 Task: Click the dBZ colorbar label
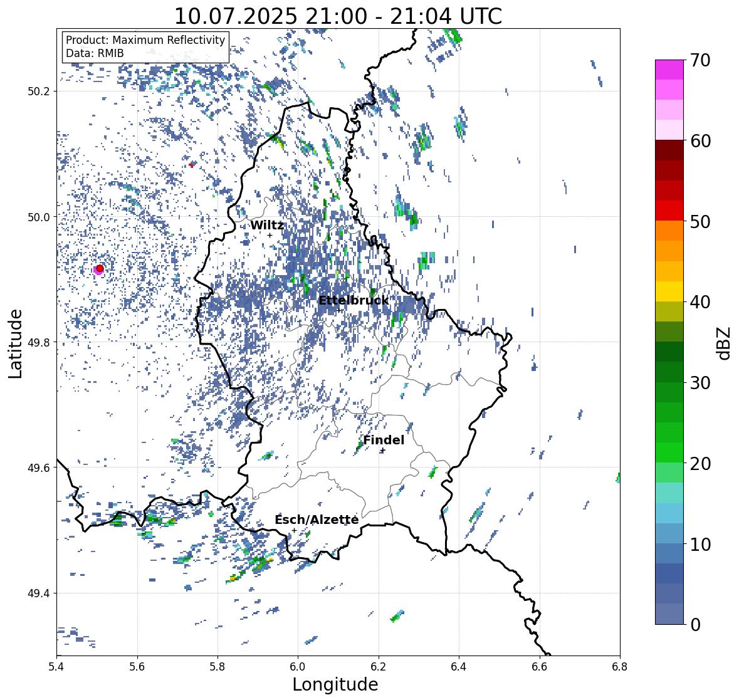point(725,343)
